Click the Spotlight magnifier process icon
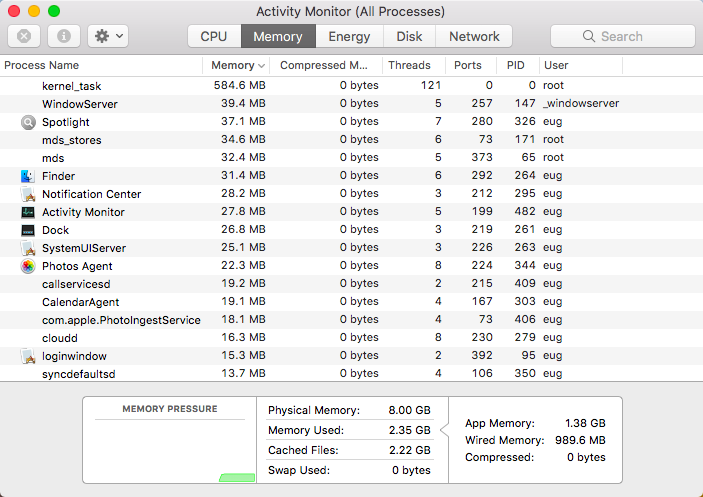 pyautogui.click(x=28, y=122)
